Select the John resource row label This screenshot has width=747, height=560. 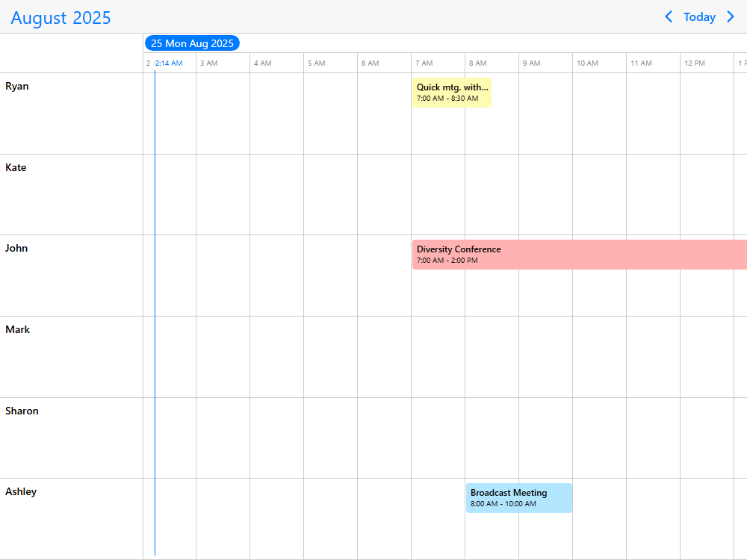[x=16, y=248]
